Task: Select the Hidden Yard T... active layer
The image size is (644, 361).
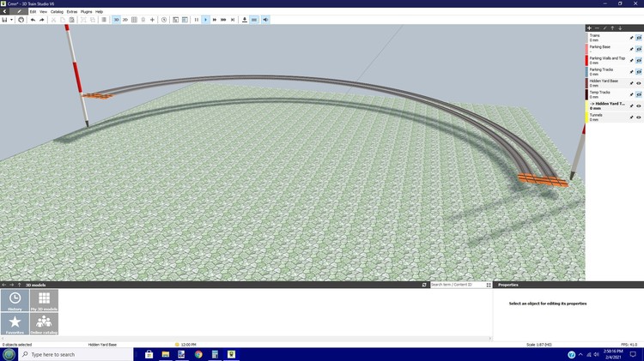Action: [607, 104]
